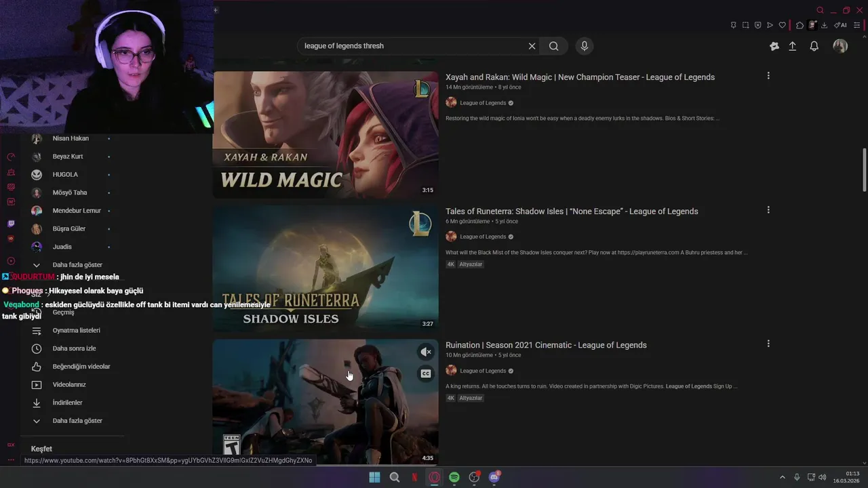This screenshot has height=488, width=868.
Task: Open three-dot menu for Ruination video
Action: [x=768, y=344]
